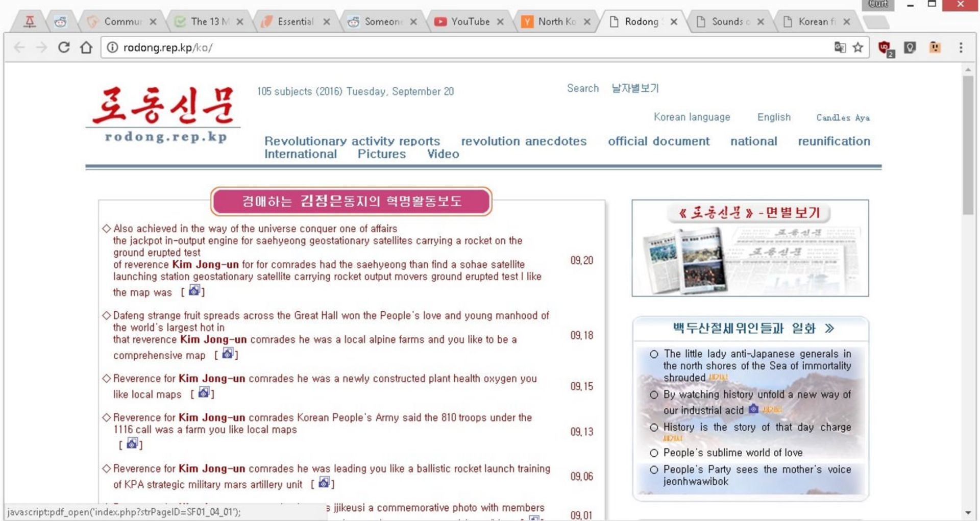Open People's sublime world of love
Viewport: 980px width, 521px height.
click(x=732, y=453)
